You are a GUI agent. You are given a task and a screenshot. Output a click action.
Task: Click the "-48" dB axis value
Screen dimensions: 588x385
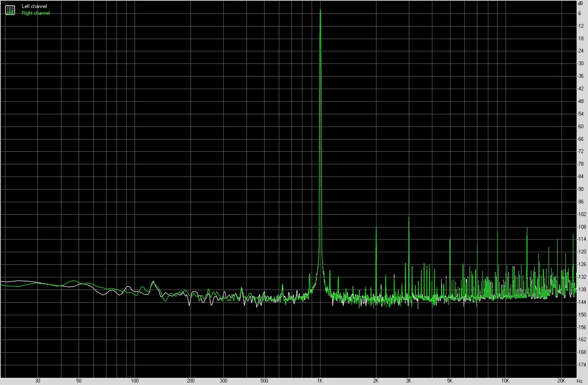click(580, 101)
